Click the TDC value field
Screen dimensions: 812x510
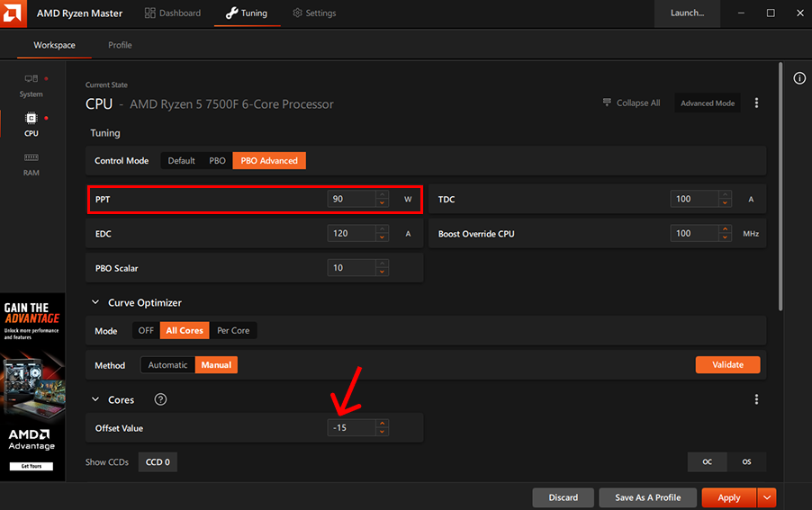pos(694,199)
